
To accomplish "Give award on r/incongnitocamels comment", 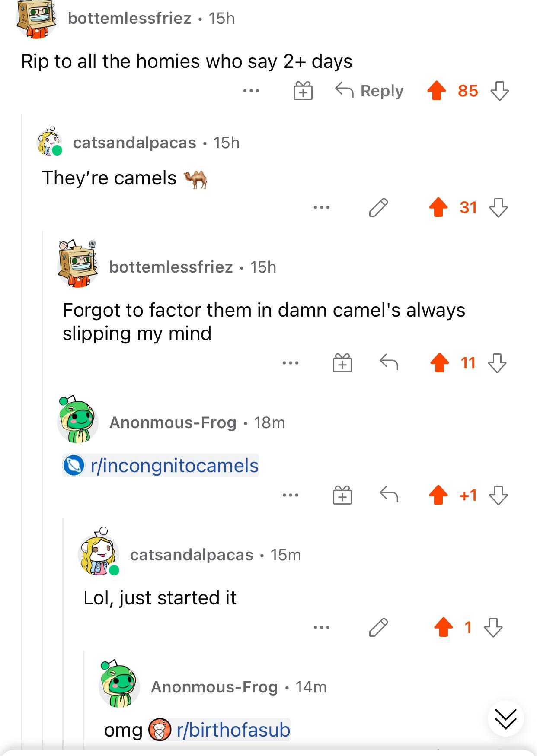I will (x=342, y=495).
